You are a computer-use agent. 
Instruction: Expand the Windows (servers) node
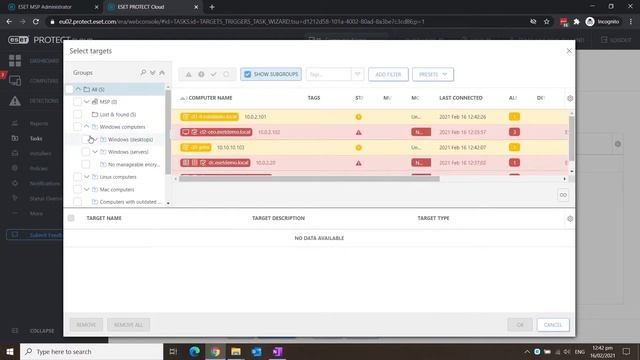click(95, 152)
